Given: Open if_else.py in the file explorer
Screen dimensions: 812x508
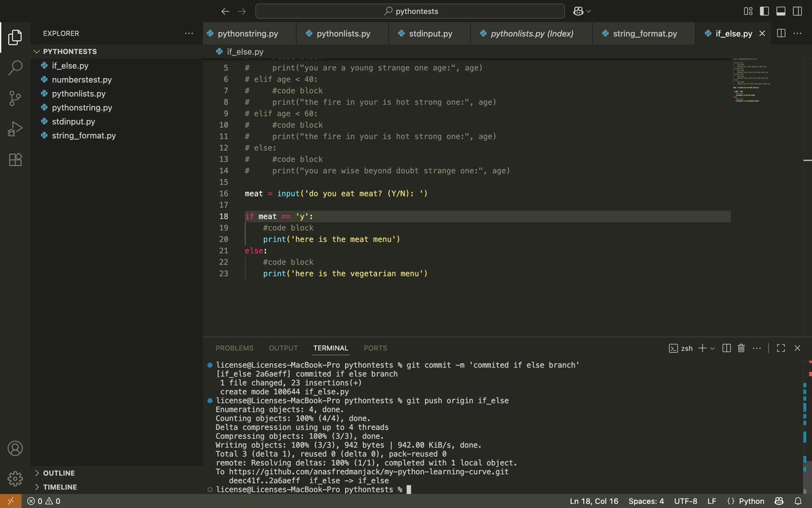Looking at the screenshot, I should click(x=116, y=66).
